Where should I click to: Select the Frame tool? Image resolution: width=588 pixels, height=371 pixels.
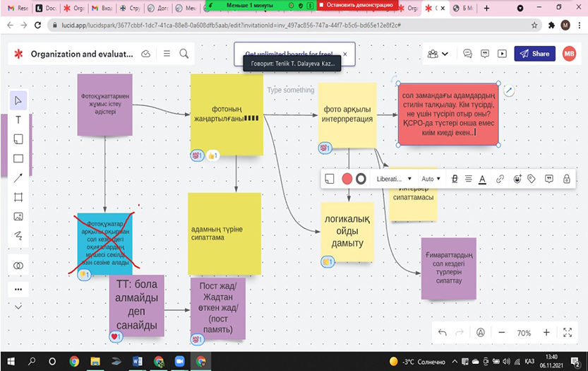pyautogui.click(x=18, y=196)
